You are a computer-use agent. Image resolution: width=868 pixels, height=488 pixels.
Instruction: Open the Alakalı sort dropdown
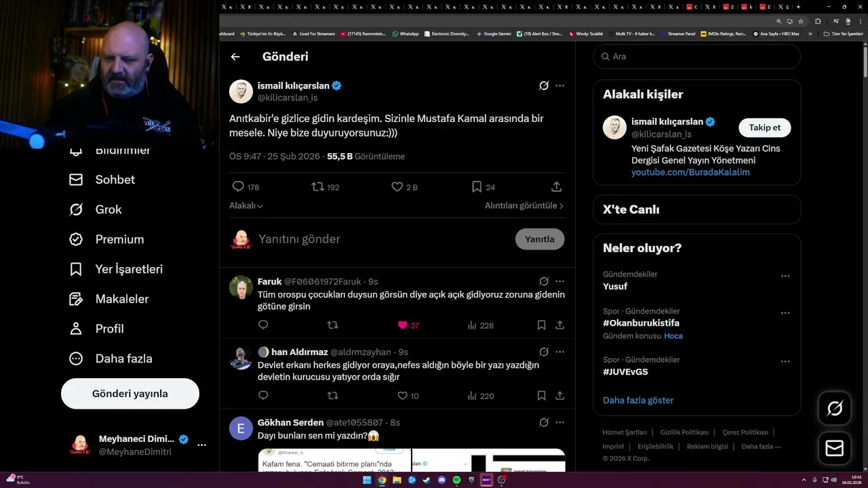coord(245,205)
